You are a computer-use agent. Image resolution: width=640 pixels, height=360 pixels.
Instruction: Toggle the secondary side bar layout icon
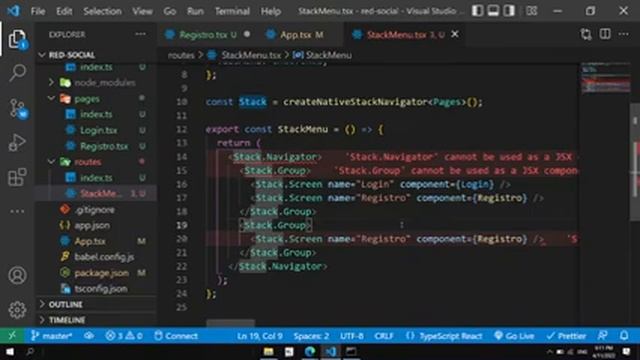[x=509, y=11]
